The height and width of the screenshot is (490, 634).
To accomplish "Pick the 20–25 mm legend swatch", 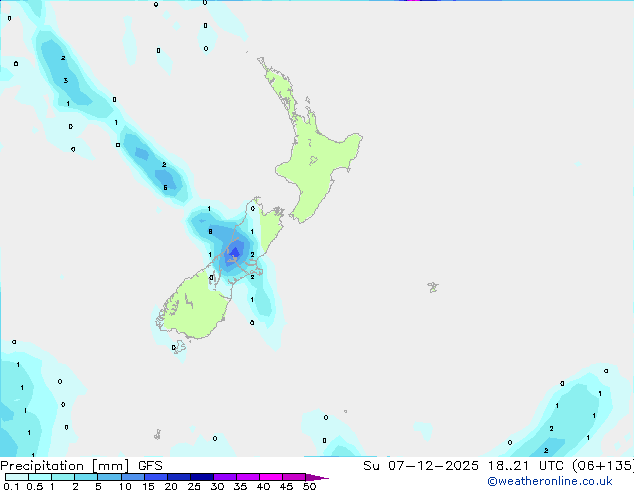I will tap(178, 477).
